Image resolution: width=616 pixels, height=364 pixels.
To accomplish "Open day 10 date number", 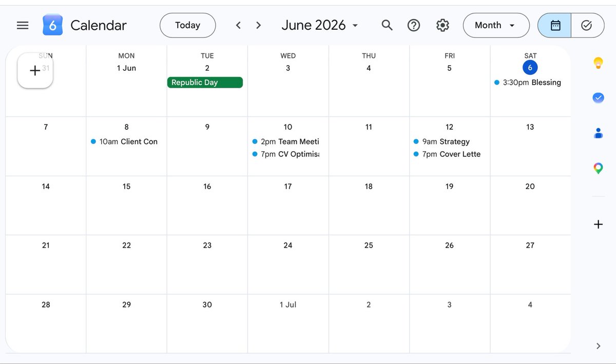I will click(x=288, y=127).
